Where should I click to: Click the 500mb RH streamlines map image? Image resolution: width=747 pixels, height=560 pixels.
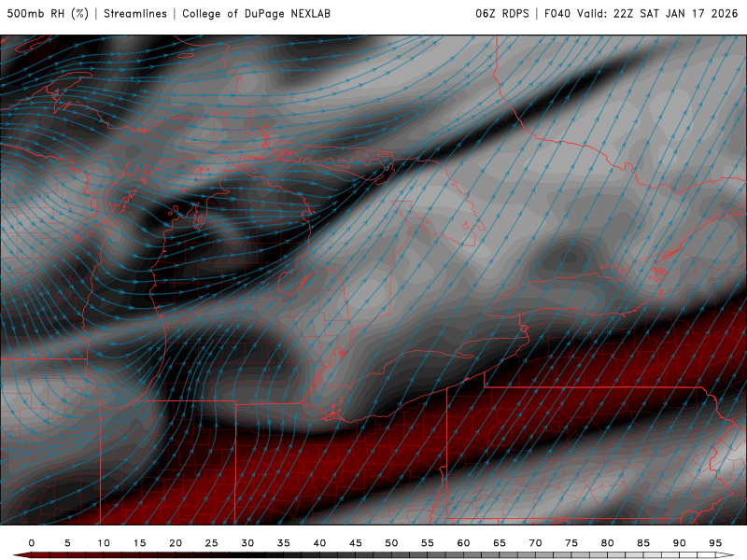pos(373,279)
